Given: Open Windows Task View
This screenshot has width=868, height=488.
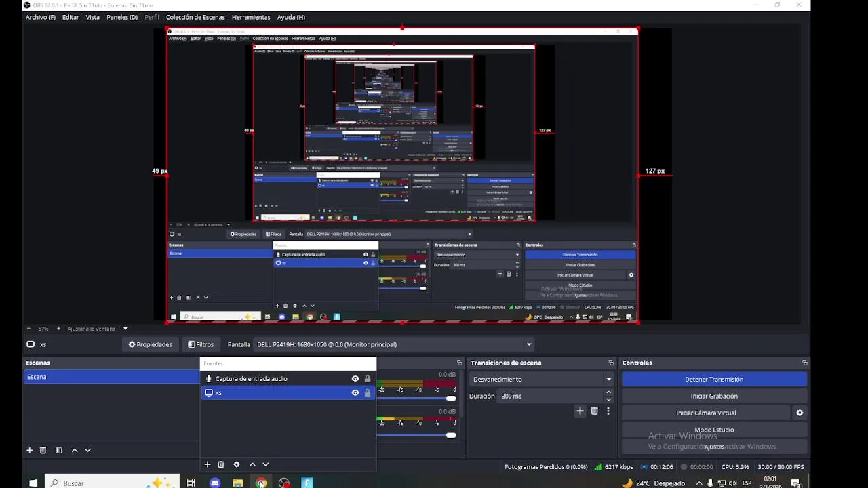Looking at the screenshot, I should coord(191,483).
